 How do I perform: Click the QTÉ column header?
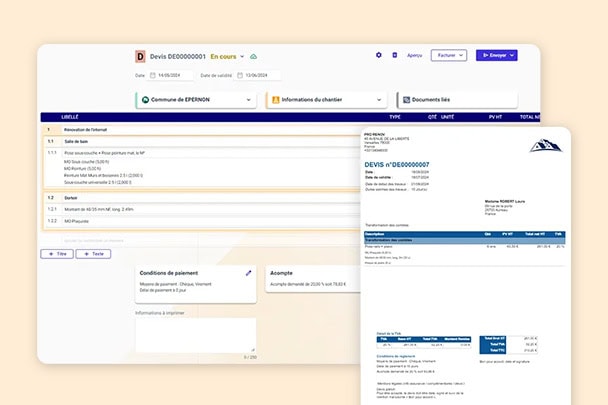(x=432, y=117)
